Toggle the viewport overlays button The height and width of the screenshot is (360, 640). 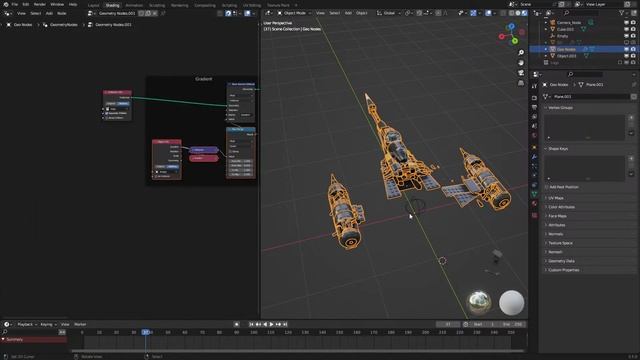[489, 13]
